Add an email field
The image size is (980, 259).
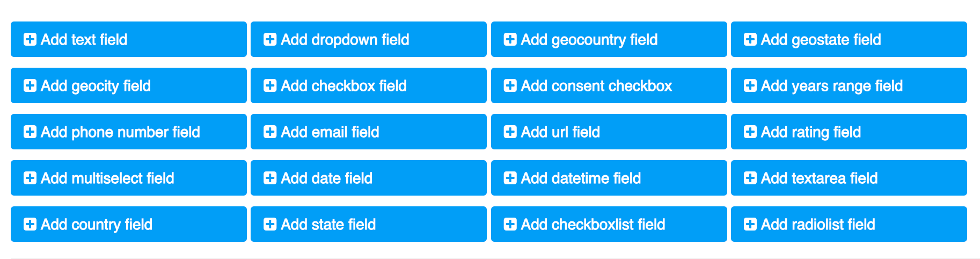click(x=368, y=132)
